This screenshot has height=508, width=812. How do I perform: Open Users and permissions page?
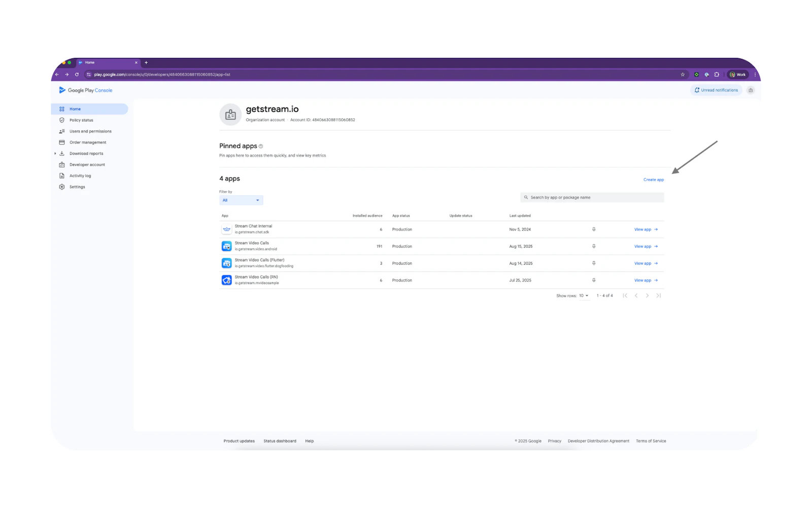pyautogui.click(x=90, y=132)
